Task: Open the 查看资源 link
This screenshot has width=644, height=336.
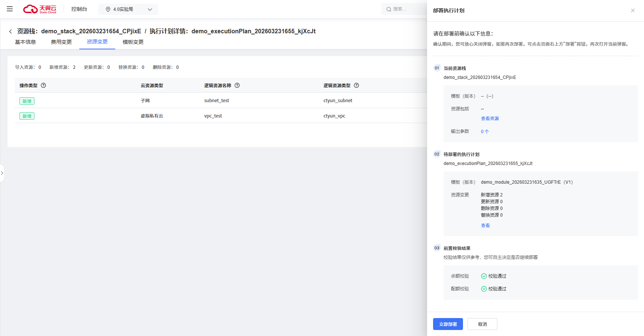Action: pos(490,119)
